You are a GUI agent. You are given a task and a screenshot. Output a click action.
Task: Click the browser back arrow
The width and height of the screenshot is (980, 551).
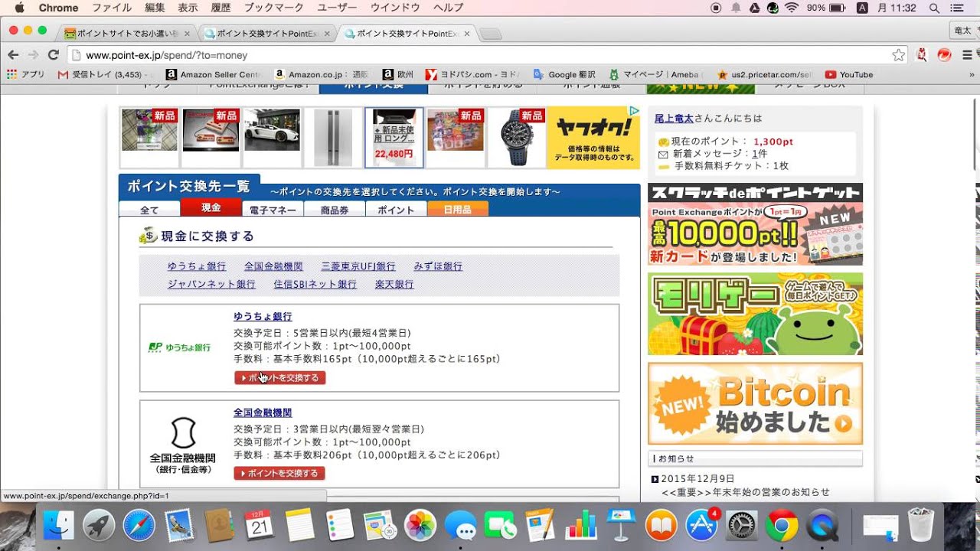tap(13, 55)
